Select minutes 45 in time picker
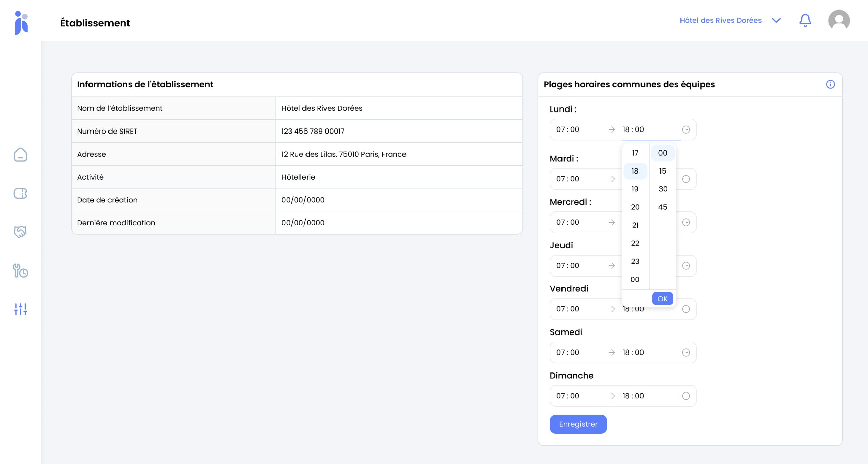The image size is (868, 464). tap(663, 207)
